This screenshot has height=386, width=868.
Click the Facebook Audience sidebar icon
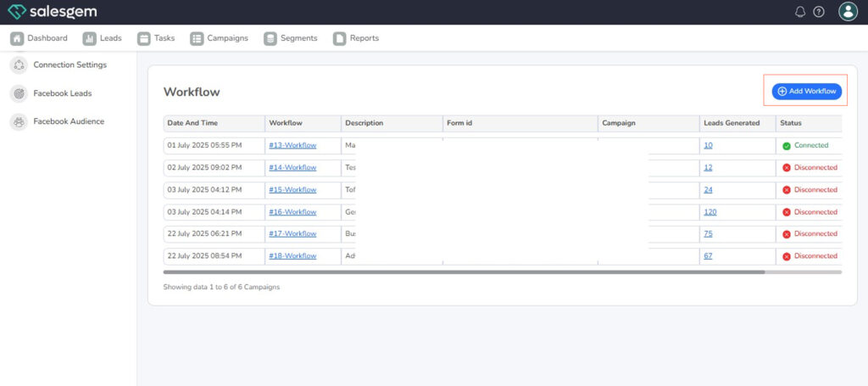19,121
